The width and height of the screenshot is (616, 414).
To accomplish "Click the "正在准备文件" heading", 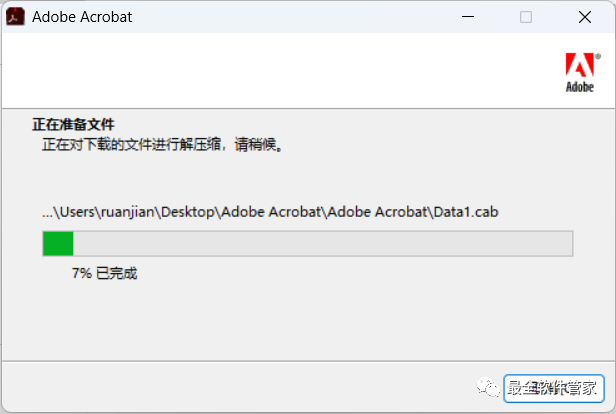I will (73, 125).
